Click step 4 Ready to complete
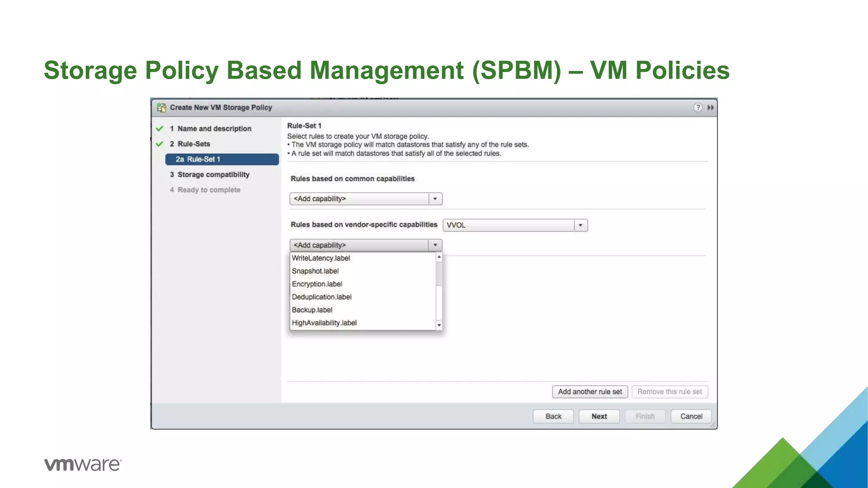Screen dimensions: 868x488 205,190
